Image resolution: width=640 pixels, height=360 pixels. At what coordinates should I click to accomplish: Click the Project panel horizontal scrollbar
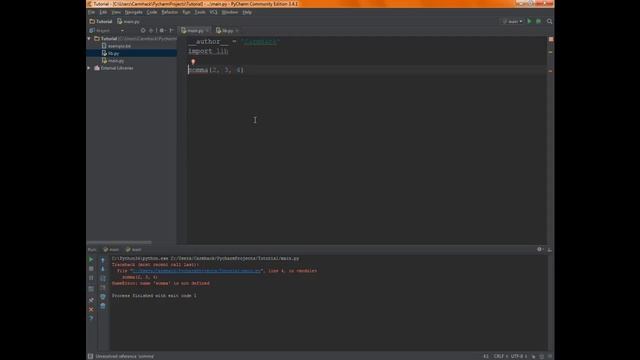(119, 242)
